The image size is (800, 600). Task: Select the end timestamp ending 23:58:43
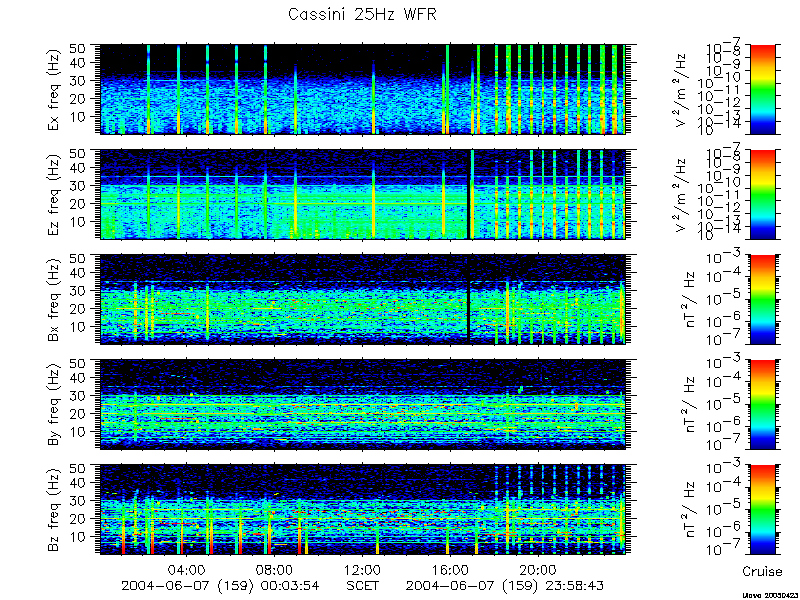(505, 585)
